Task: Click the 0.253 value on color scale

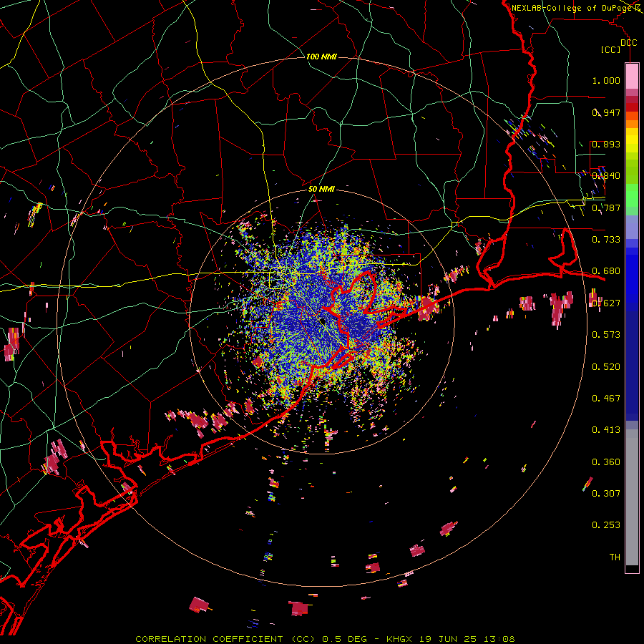Action: [x=606, y=525]
